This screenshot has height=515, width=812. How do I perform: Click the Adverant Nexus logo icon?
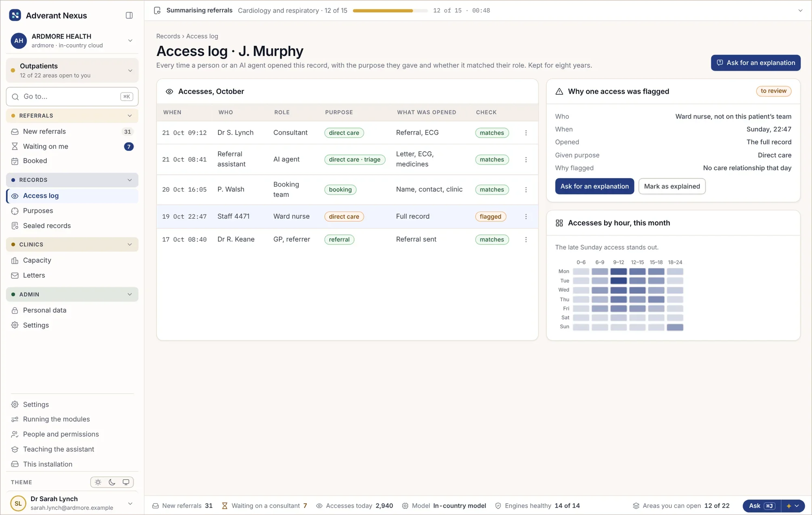click(x=15, y=15)
